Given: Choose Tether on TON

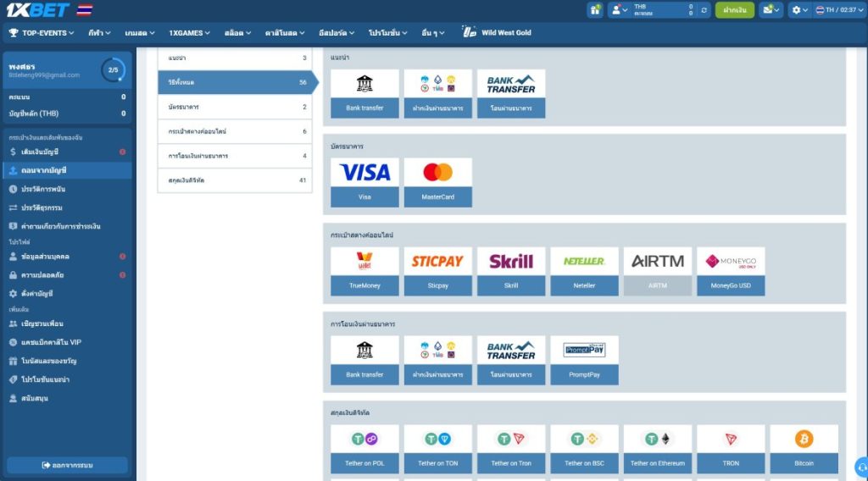Looking at the screenshot, I should point(438,449).
